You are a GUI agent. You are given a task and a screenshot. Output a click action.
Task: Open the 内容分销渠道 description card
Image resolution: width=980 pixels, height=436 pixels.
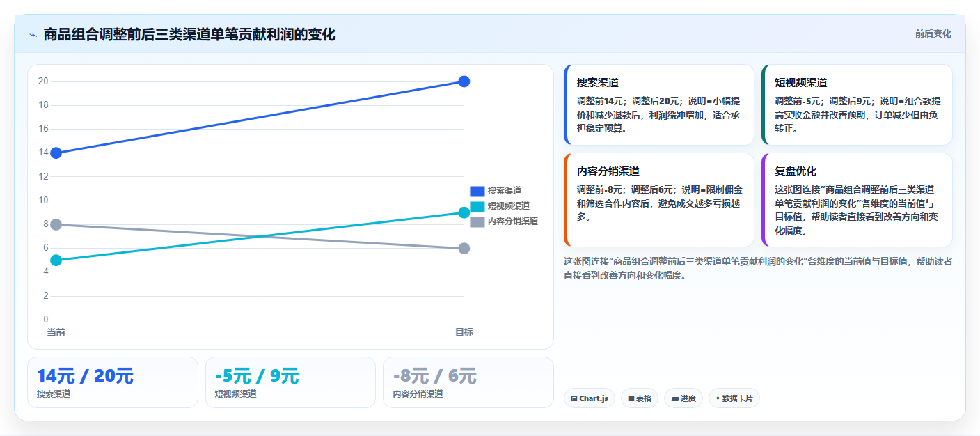[658, 200]
